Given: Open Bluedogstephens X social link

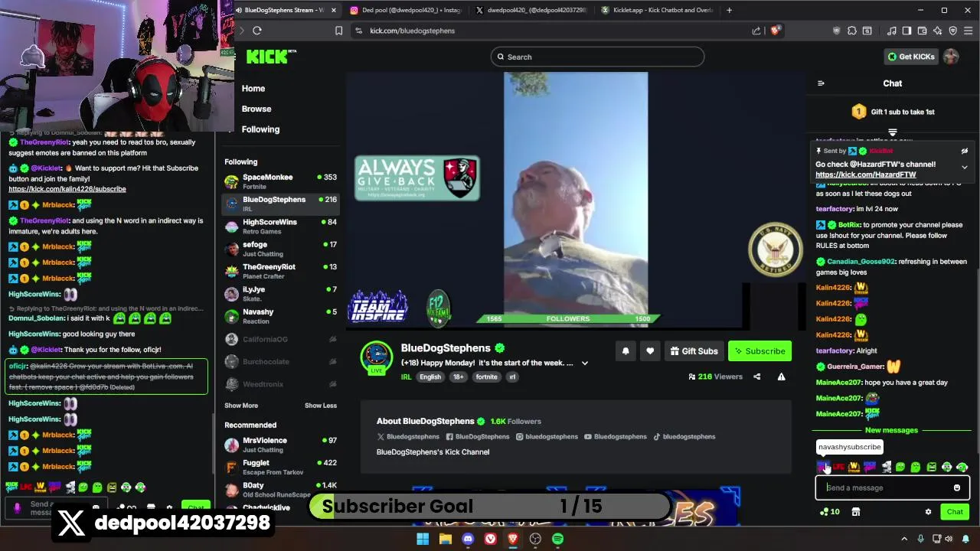Looking at the screenshot, I should coord(407,437).
